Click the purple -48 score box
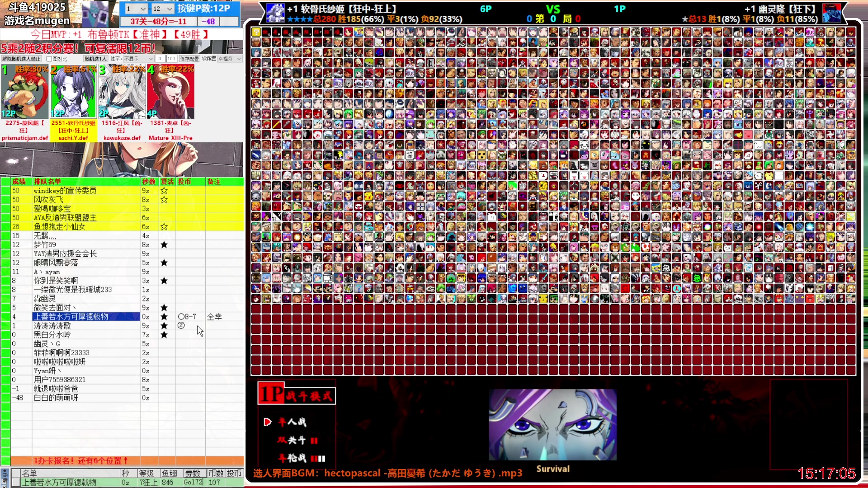 pyautogui.click(x=208, y=21)
